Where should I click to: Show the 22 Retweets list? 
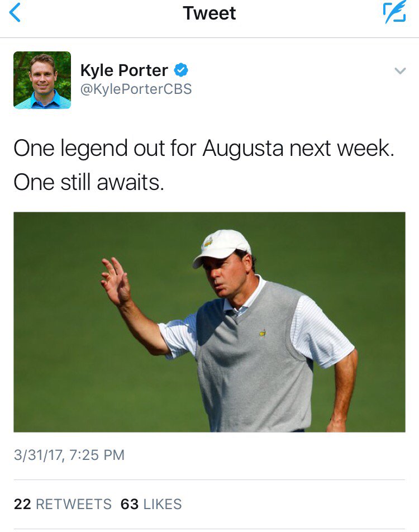point(63,504)
